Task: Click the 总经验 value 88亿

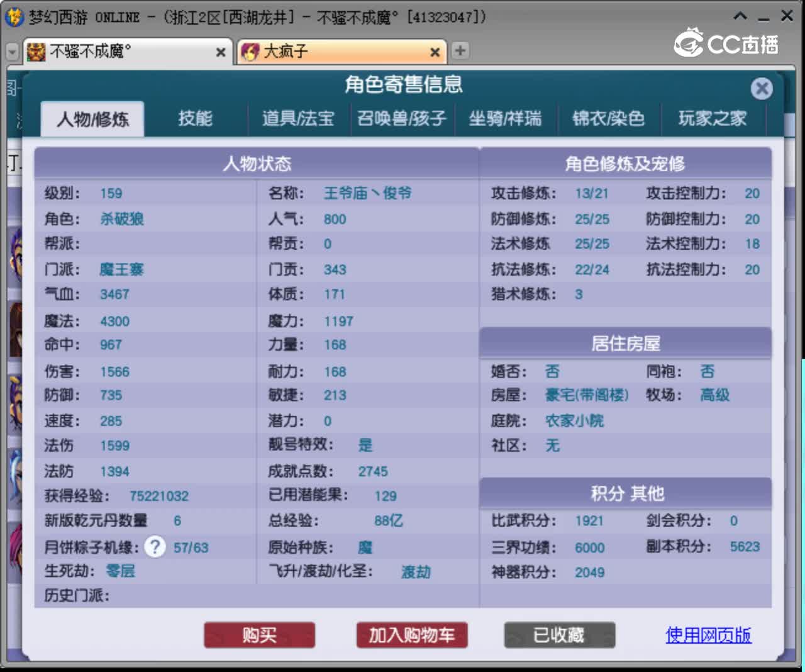Action: coord(389,520)
